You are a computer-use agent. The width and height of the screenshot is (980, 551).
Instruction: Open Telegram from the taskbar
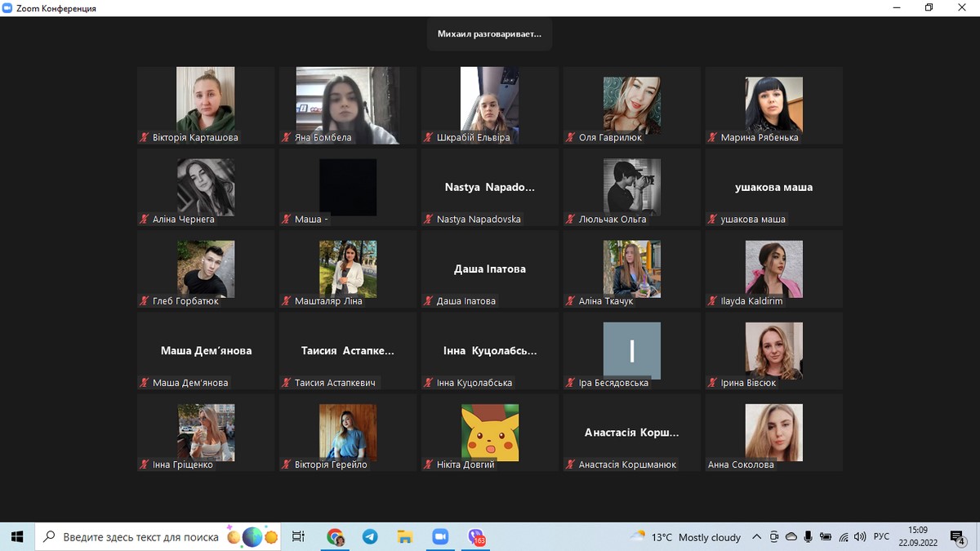(x=370, y=536)
